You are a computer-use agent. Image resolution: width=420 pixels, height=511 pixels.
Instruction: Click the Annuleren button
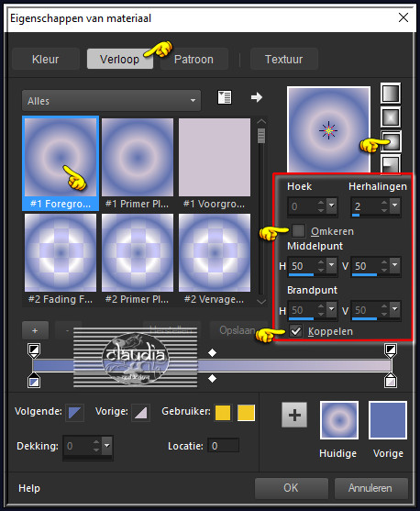tap(370, 488)
